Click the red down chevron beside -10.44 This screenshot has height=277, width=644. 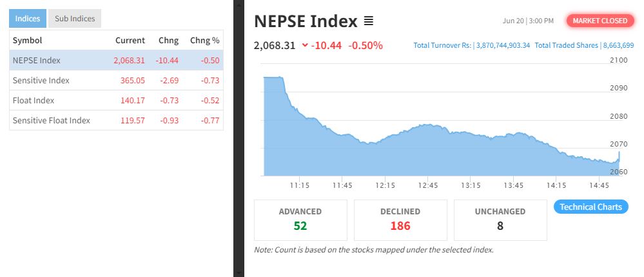[x=305, y=45]
